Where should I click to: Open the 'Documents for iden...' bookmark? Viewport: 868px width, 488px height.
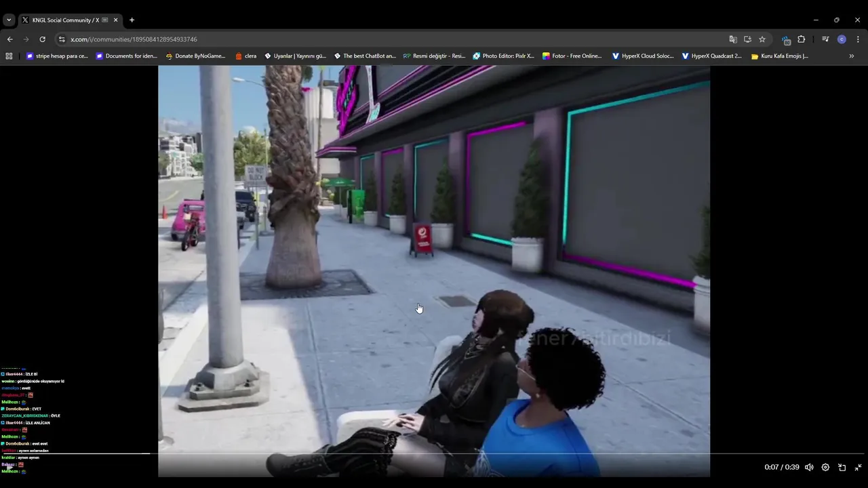127,56
